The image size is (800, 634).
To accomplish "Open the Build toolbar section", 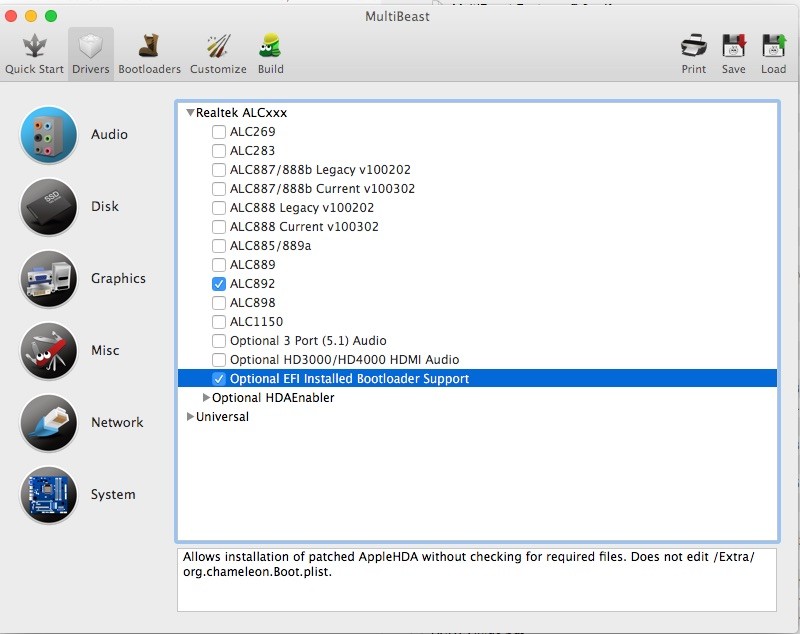I will coord(270,54).
